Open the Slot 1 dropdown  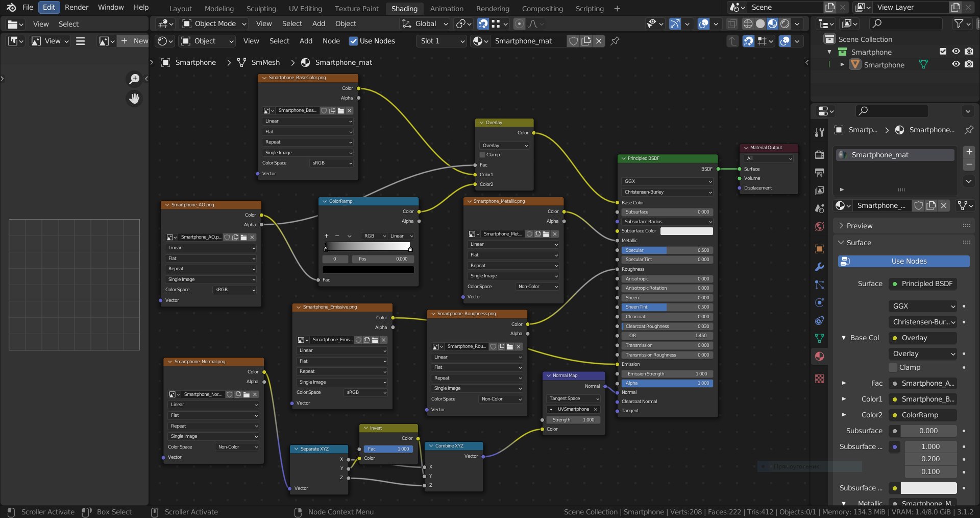pos(442,41)
